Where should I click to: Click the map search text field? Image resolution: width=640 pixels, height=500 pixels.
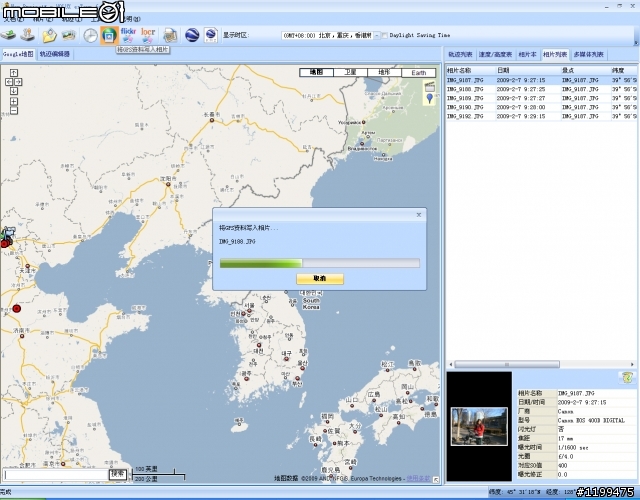click(x=56, y=474)
